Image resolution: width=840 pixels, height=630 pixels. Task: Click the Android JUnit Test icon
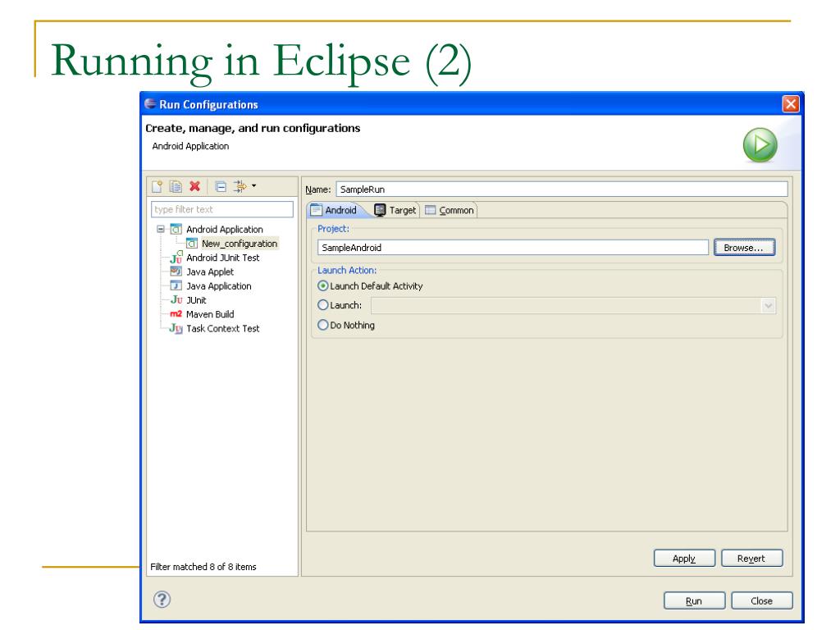(x=176, y=258)
